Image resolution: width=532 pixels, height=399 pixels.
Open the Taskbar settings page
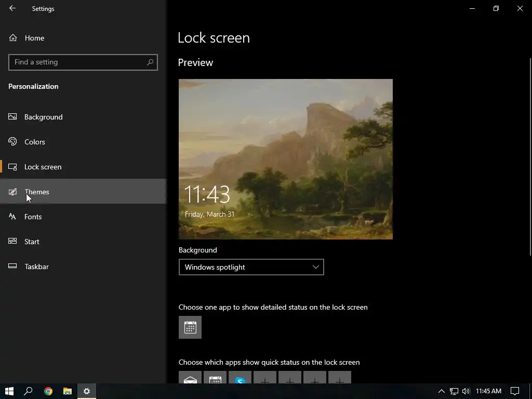click(83, 267)
